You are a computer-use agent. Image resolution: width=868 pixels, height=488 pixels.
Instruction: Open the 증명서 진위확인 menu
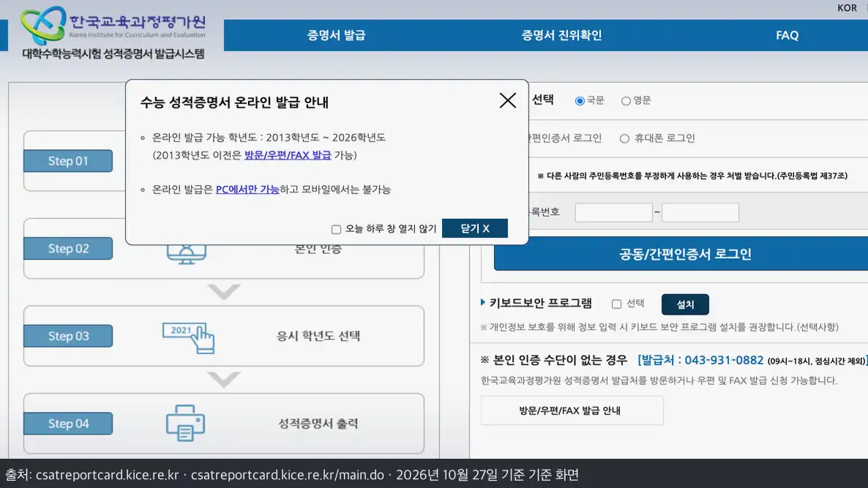tap(561, 35)
